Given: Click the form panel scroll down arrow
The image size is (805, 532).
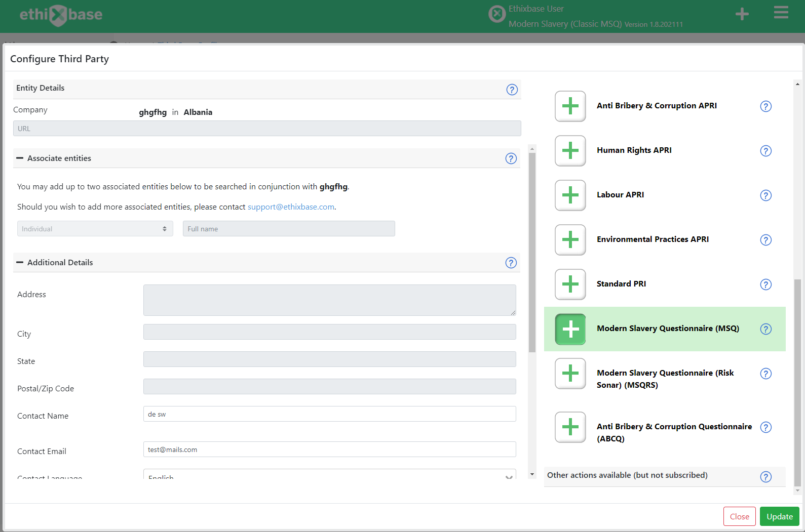Looking at the screenshot, I should pos(532,474).
